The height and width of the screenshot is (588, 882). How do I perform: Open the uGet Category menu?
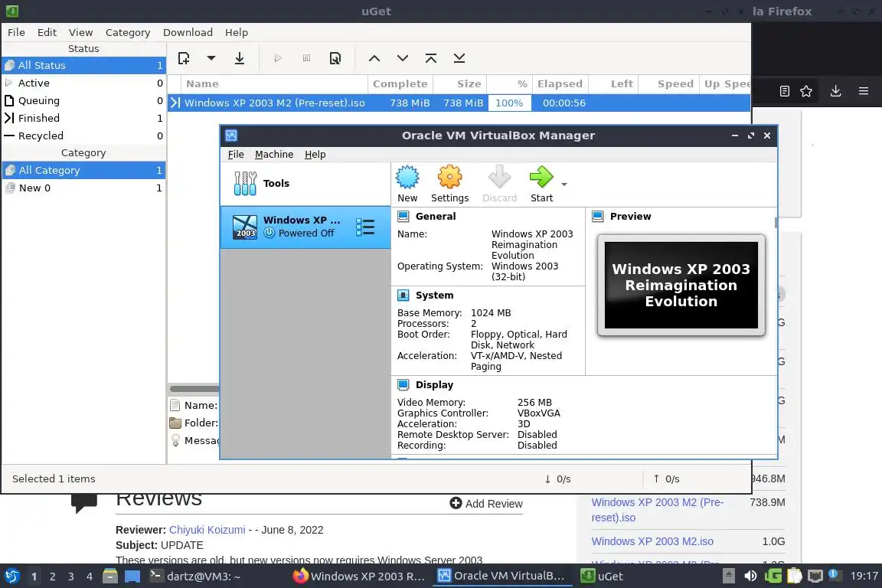(x=128, y=32)
